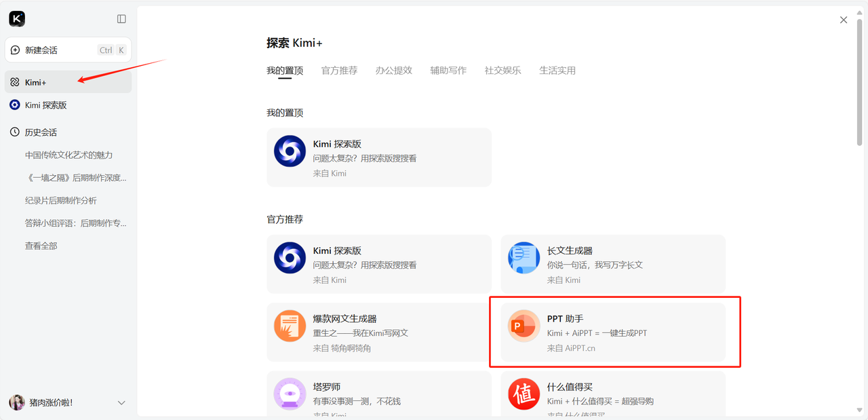Switch to the 官方推荐 tab
Viewport: 868px width, 420px height.
point(339,71)
